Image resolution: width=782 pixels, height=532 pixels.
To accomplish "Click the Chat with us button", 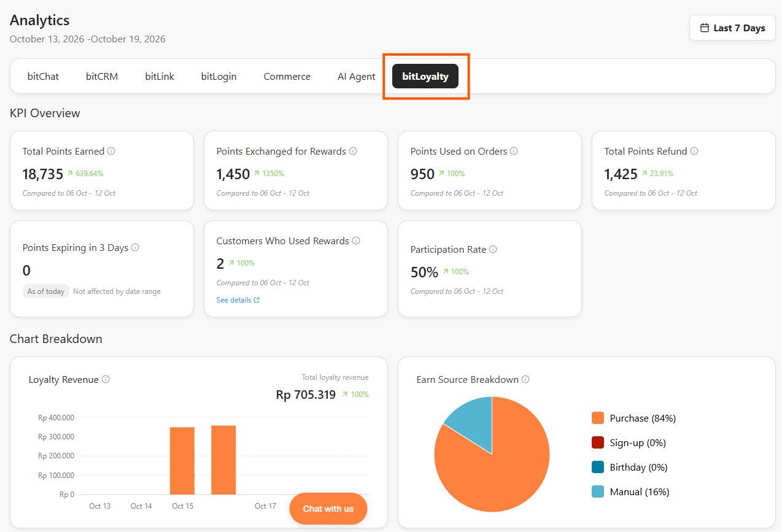I will coord(328,509).
